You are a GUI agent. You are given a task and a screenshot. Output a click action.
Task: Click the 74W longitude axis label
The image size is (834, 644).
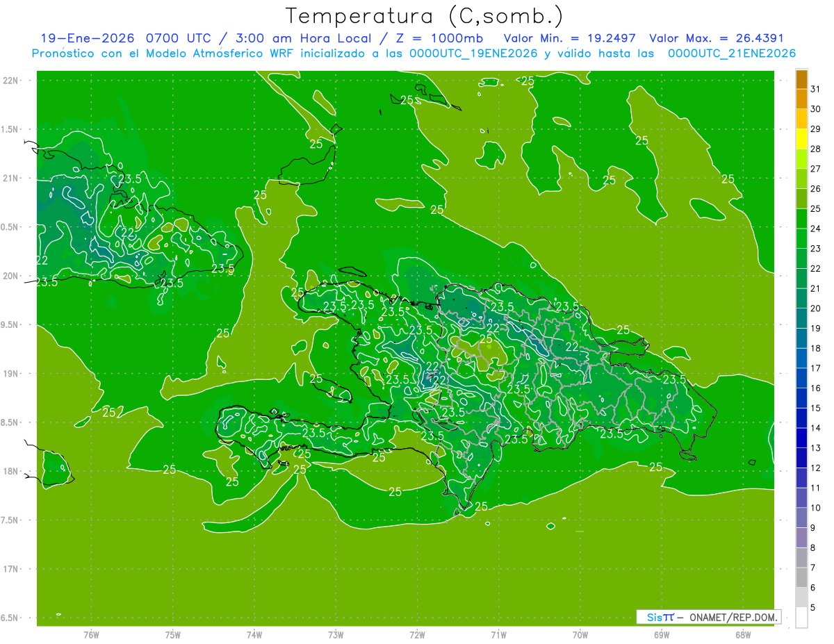tap(254, 634)
